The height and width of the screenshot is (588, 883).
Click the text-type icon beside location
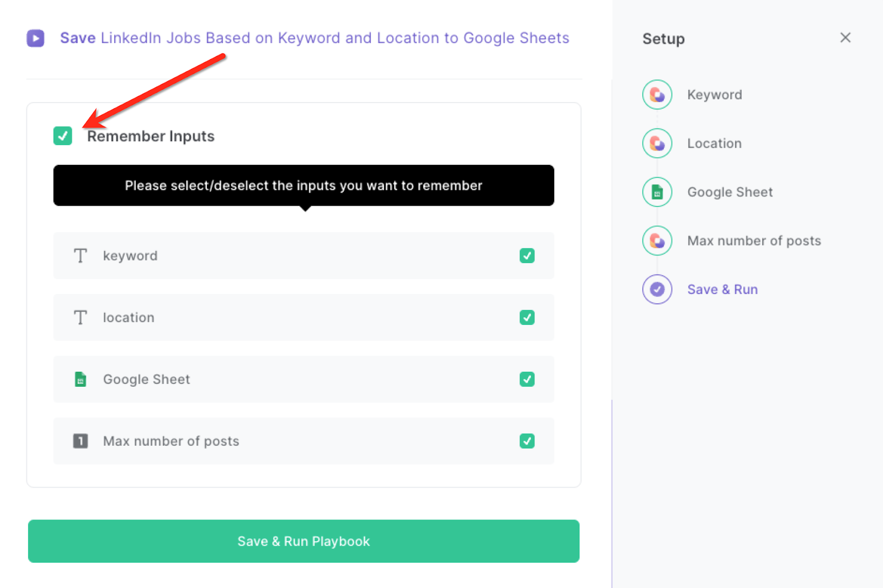81,317
